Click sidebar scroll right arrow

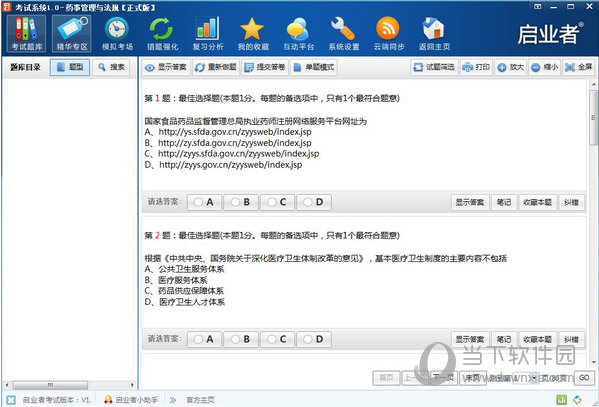(132, 384)
